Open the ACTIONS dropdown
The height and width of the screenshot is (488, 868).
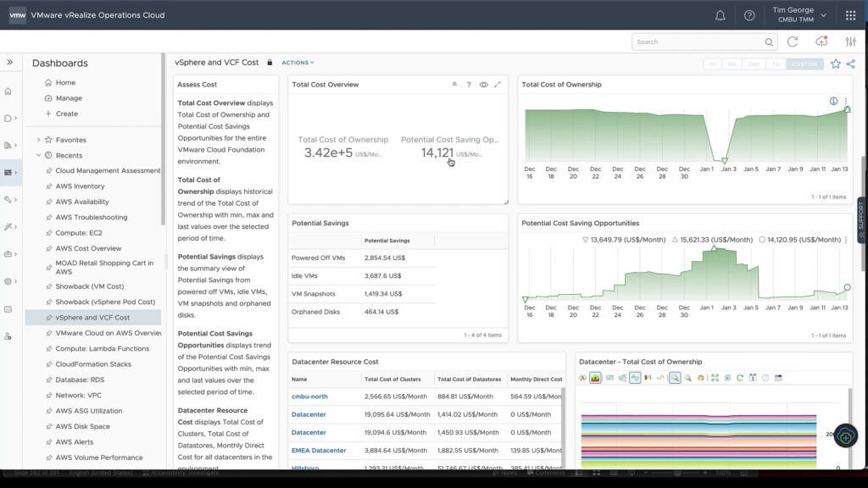click(x=298, y=63)
